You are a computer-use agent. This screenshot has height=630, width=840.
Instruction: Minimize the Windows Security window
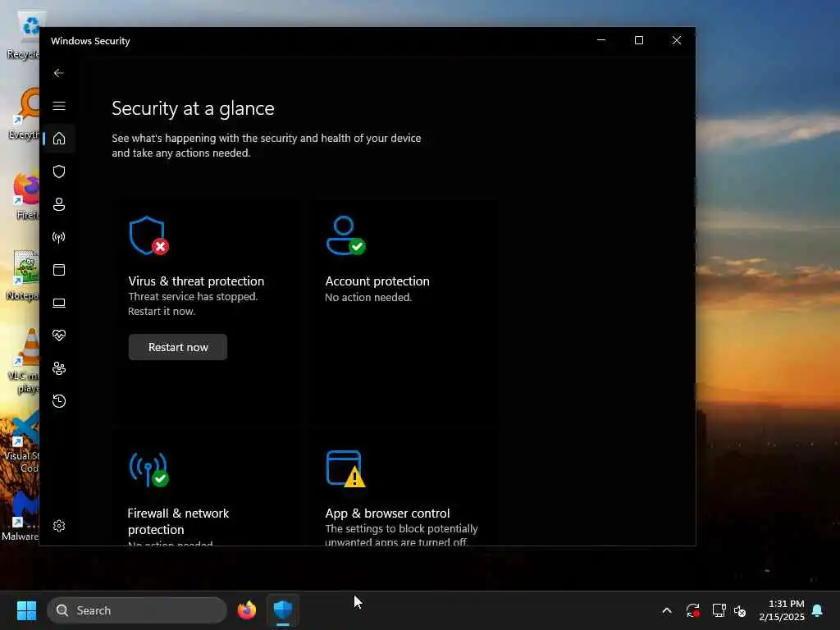(x=601, y=40)
